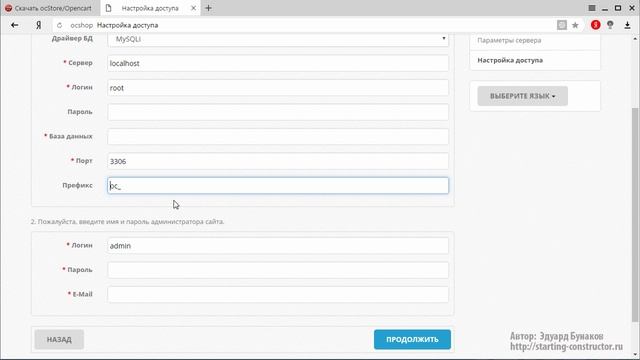Image resolution: width=640 pixels, height=360 pixels.
Task: Click the administrator Логин field with admin
Action: coord(278,246)
